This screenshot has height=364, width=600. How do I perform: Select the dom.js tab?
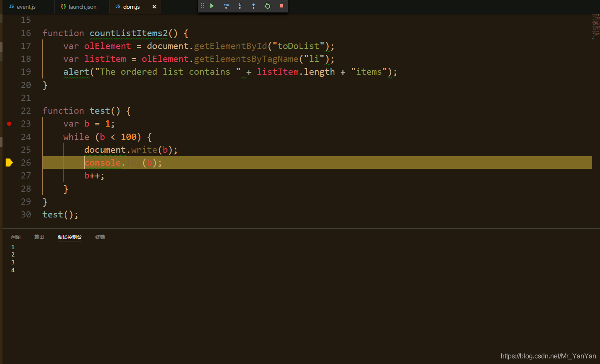coord(131,7)
